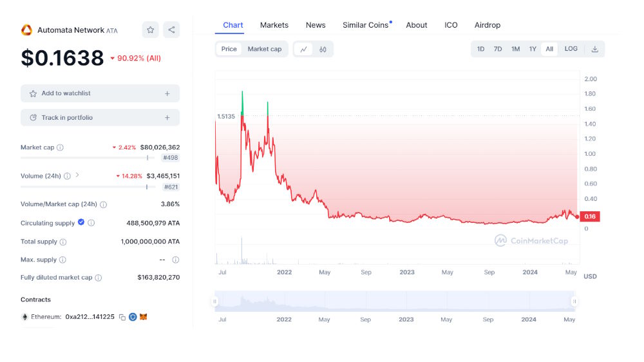The height and width of the screenshot is (362, 644).
Task: Open the News tab
Action: tap(316, 25)
